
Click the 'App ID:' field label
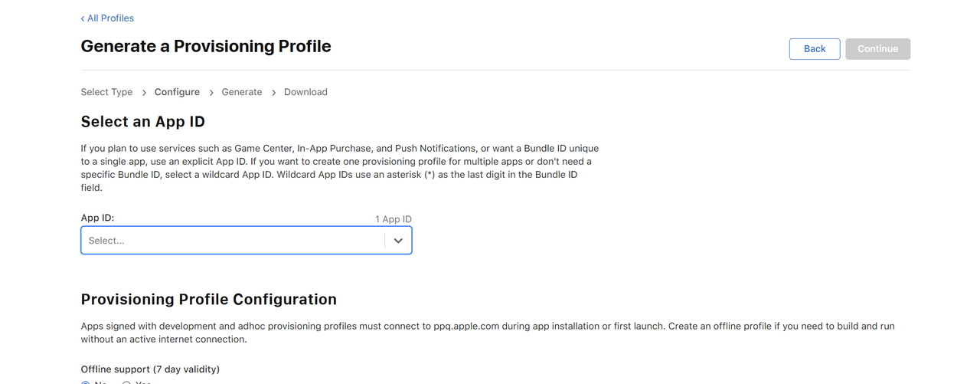click(x=97, y=218)
